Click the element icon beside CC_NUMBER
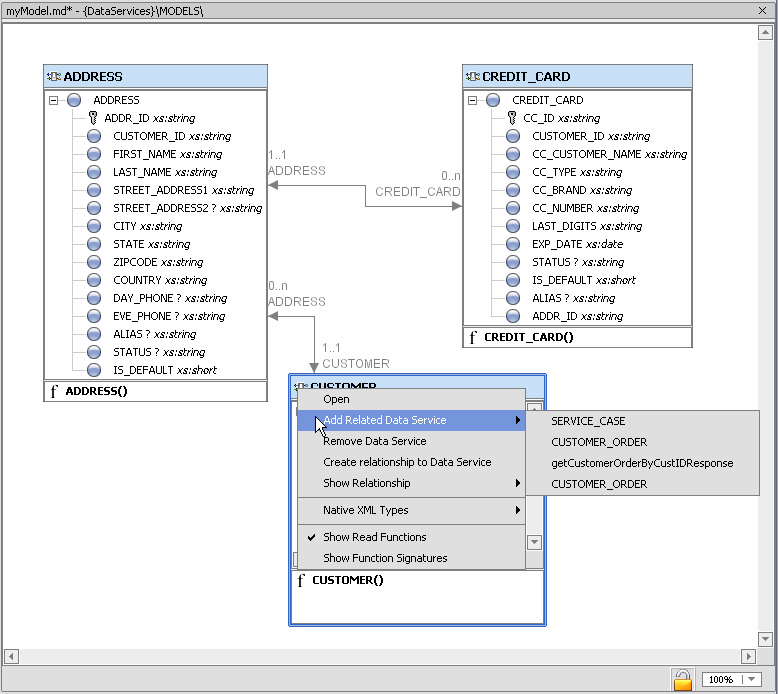 point(513,208)
